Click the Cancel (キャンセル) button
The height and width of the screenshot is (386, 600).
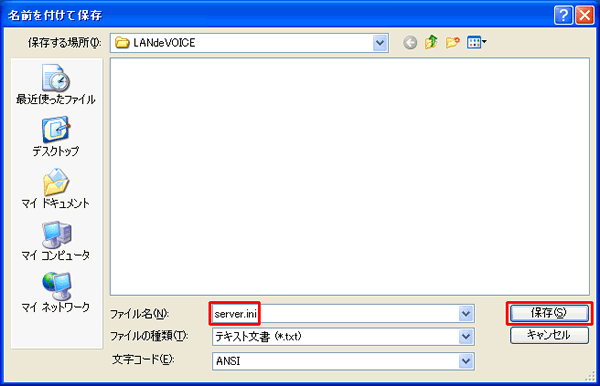pos(549,336)
